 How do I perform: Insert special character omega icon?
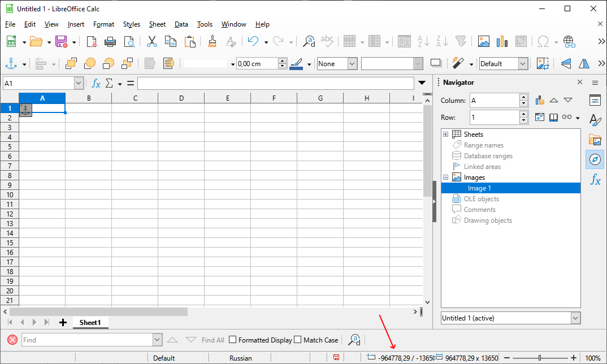543,41
